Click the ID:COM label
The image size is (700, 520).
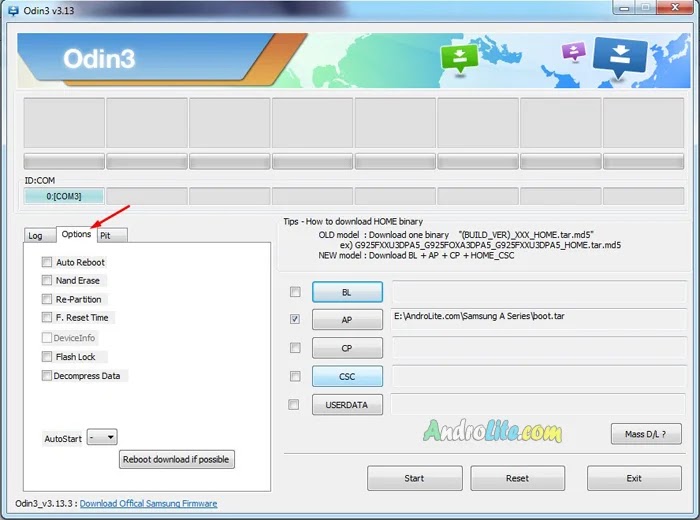point(40,180)
